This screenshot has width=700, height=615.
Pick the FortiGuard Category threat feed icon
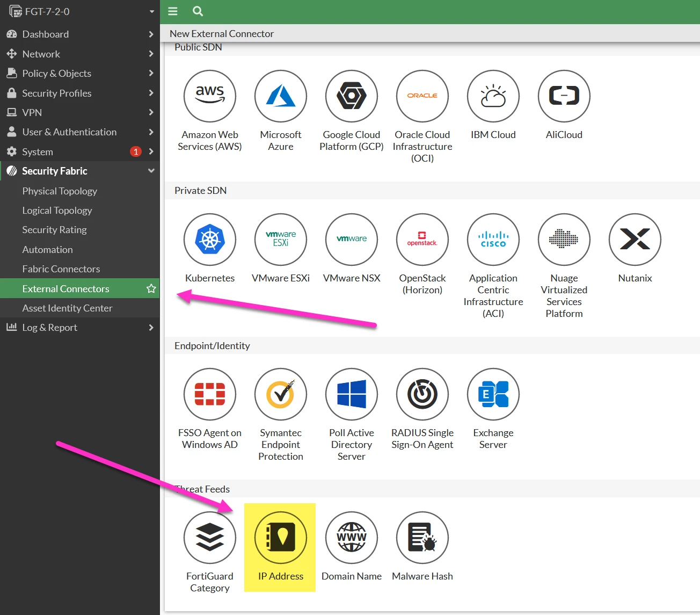click(x=210, y=538)
